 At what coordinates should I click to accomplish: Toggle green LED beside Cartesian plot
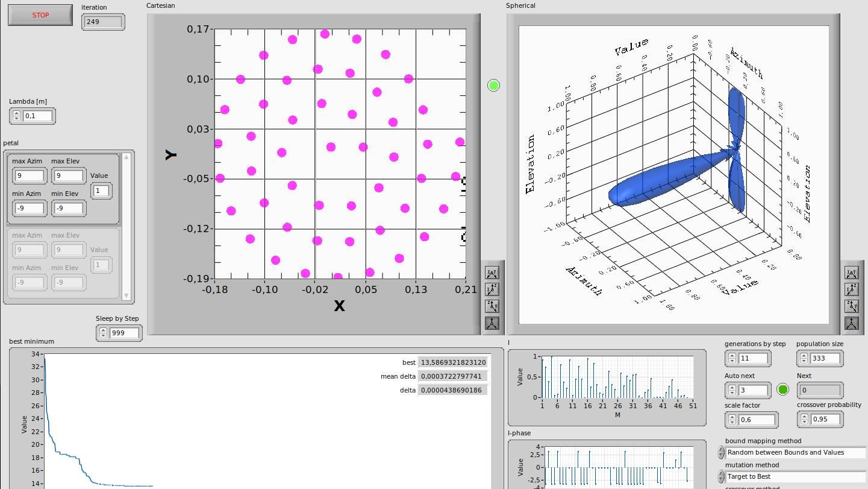494,86
